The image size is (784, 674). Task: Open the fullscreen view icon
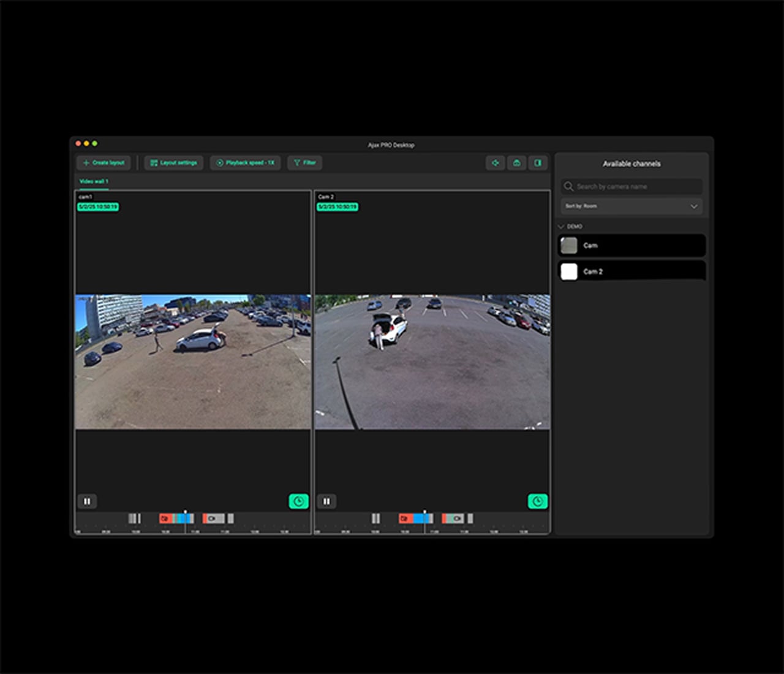click(x=496, y=162)
